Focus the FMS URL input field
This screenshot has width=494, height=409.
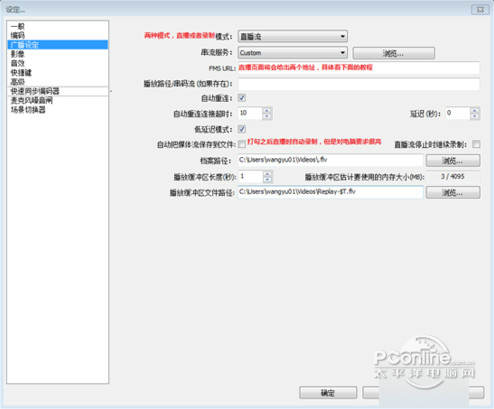359,68
